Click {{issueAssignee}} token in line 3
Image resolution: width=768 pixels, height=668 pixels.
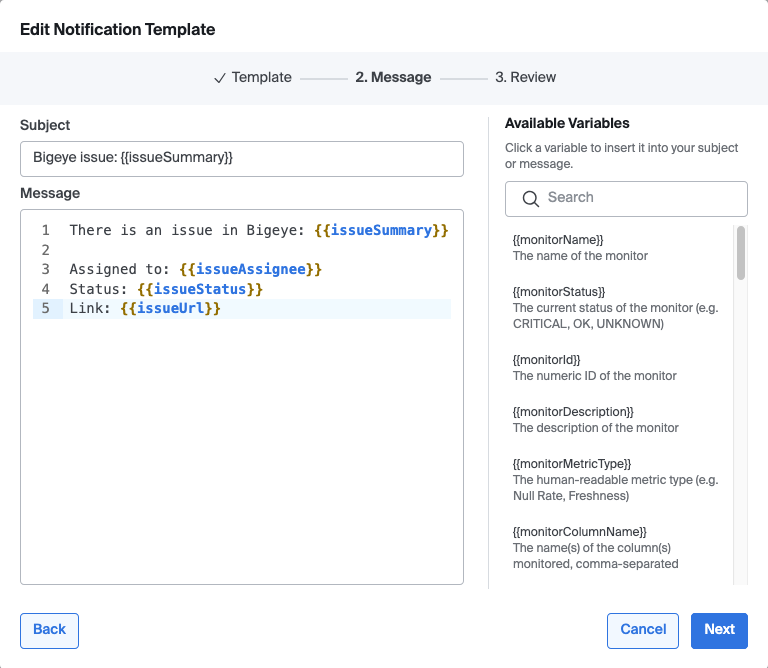(x=250, y=269)
